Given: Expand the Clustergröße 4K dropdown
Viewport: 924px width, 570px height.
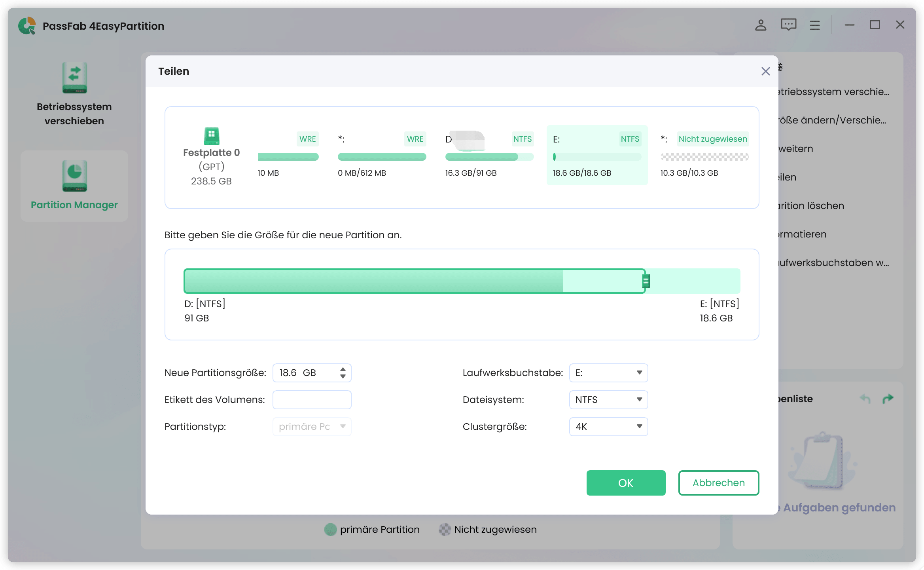Looking at the screenshot, I should 608,427.
